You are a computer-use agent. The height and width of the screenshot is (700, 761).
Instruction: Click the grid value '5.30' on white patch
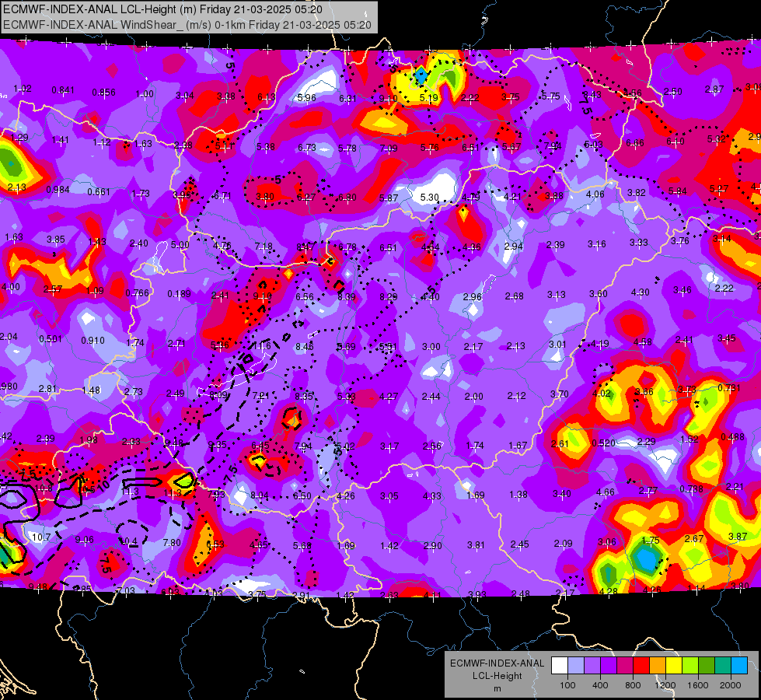tap(430, 198)
